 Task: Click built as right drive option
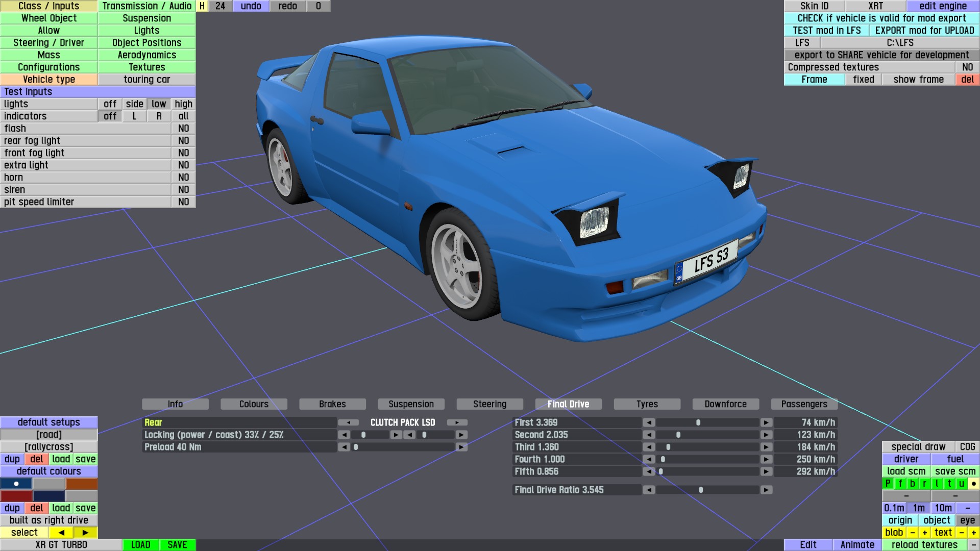coord(49,520)
